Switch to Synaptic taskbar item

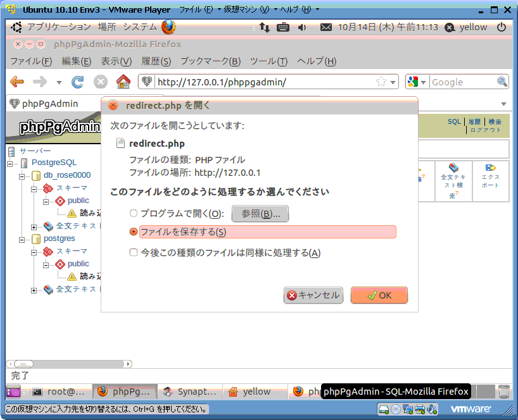(x=190, y=392)
